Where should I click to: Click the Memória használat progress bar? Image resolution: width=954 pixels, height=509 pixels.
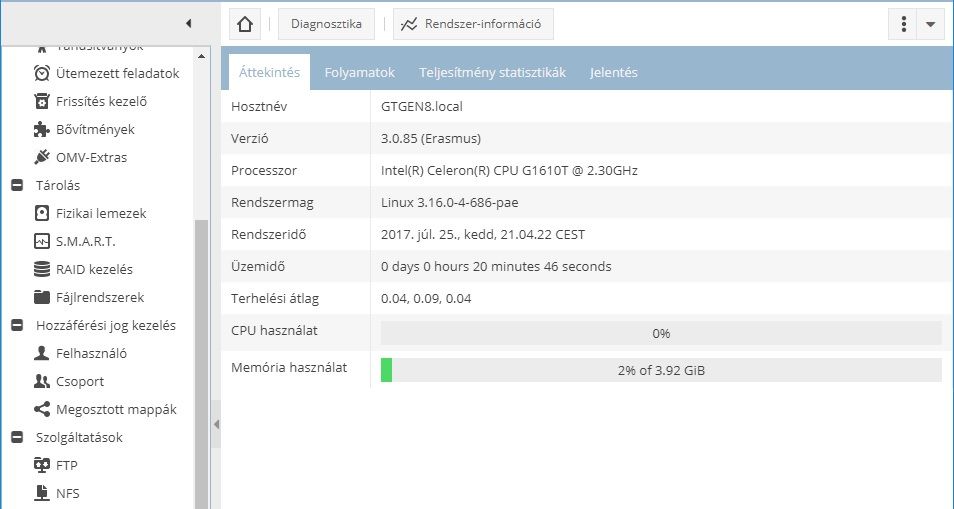[661, 370]
